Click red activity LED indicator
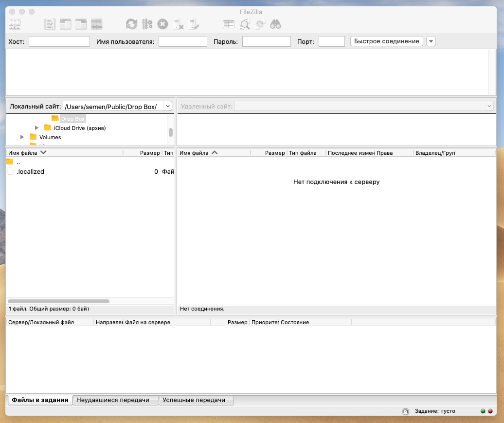This screenshot has height=423, width=504. (490, 411)
